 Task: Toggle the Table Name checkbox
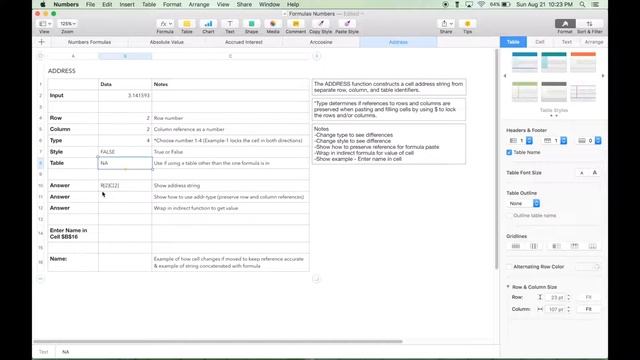click(x=509, y=152)
